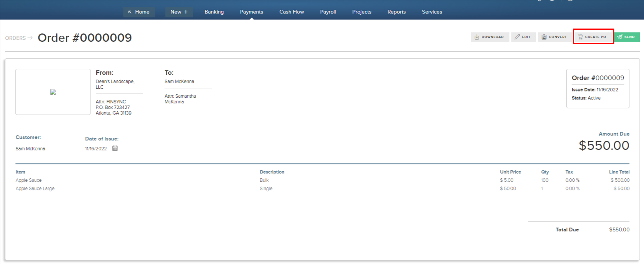Click the Line Total column header
This screenshot has height=264, width=644.
click(x=619, y=172)
